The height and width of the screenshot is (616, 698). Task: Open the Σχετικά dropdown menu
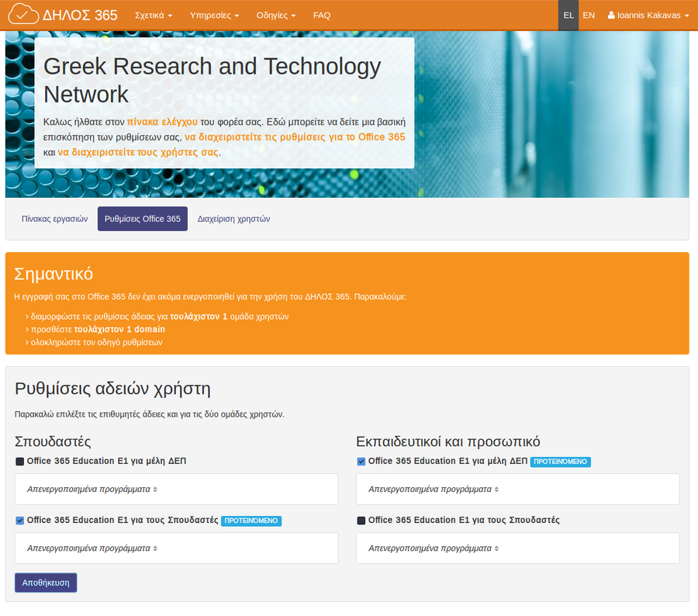[x=153, y=16]
